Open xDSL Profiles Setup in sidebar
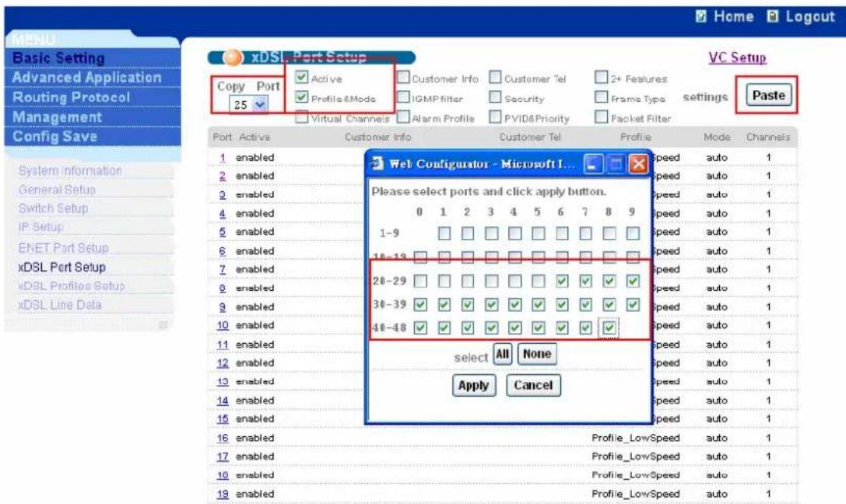846x504 pixels. click(x=72, y=285)
